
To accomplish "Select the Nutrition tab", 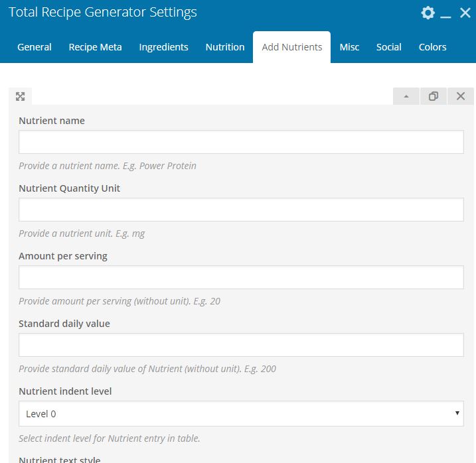I will [225, 47].
